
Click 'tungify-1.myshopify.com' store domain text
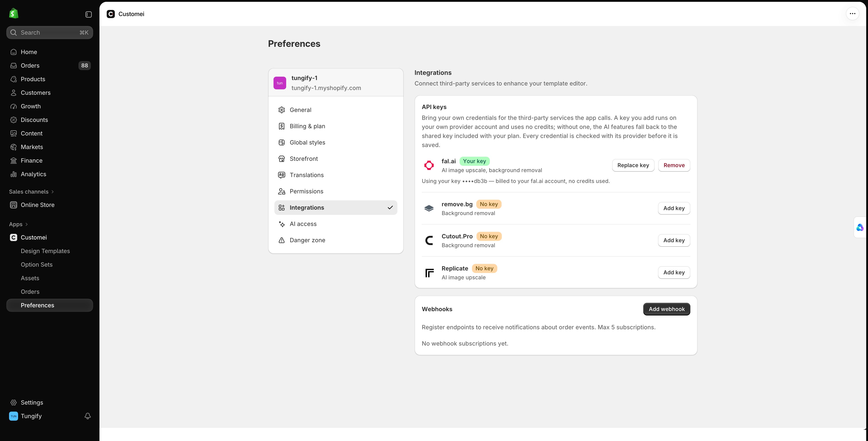326,88
